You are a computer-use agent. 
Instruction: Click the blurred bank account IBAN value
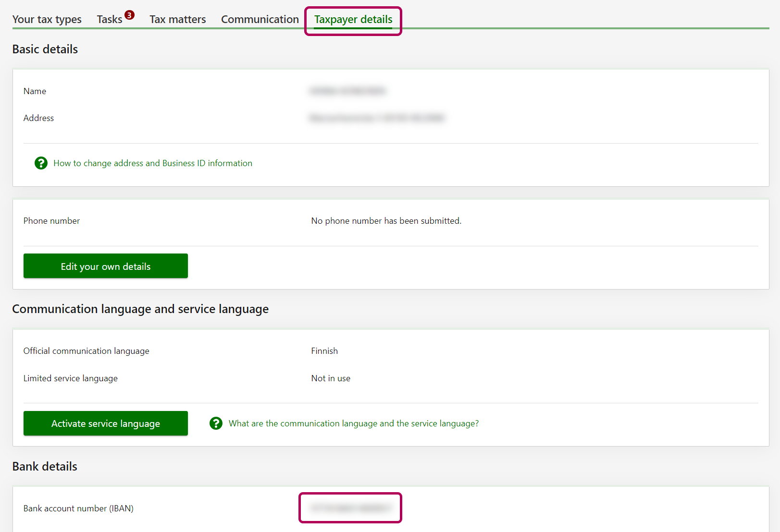(x=350, y=508)
